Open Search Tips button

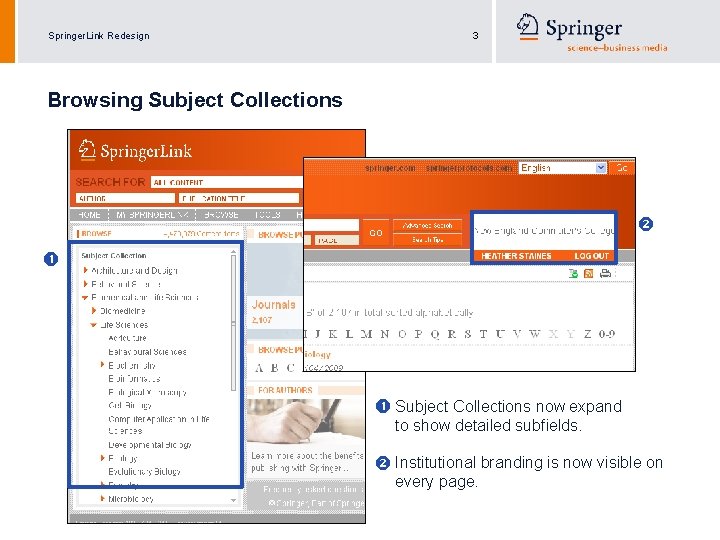click(427, 240)
